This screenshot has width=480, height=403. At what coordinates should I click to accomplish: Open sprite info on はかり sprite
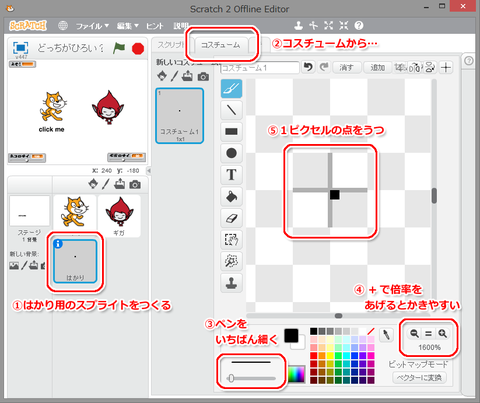58,244
